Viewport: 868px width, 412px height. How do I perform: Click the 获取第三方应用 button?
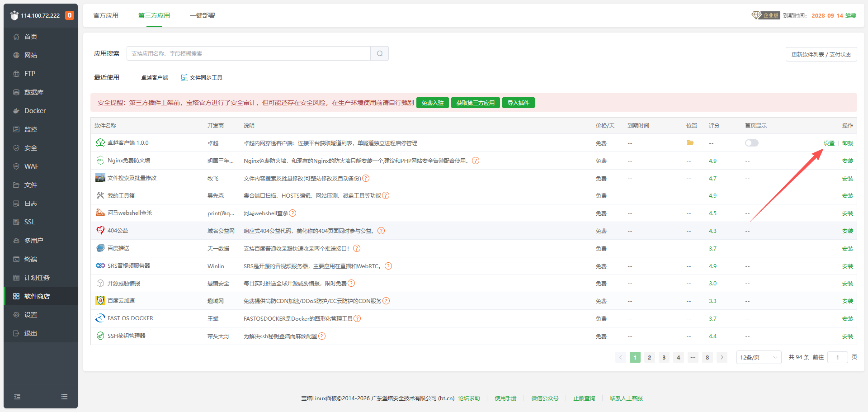(476, 103)
